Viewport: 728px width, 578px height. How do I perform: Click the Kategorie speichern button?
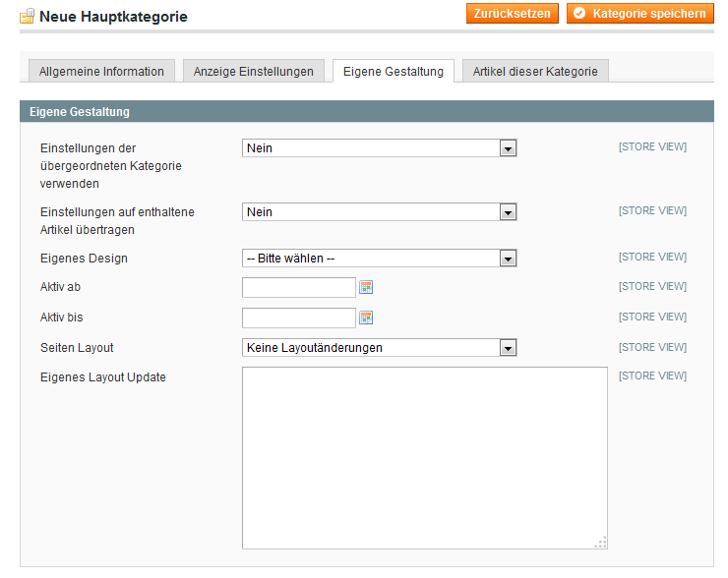[640, 13]
